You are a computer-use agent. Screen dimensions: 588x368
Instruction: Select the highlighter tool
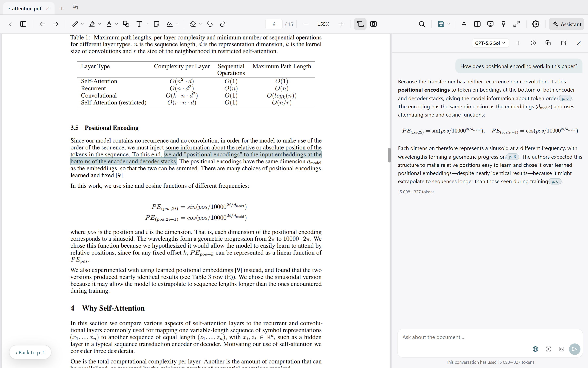[92, 24]
